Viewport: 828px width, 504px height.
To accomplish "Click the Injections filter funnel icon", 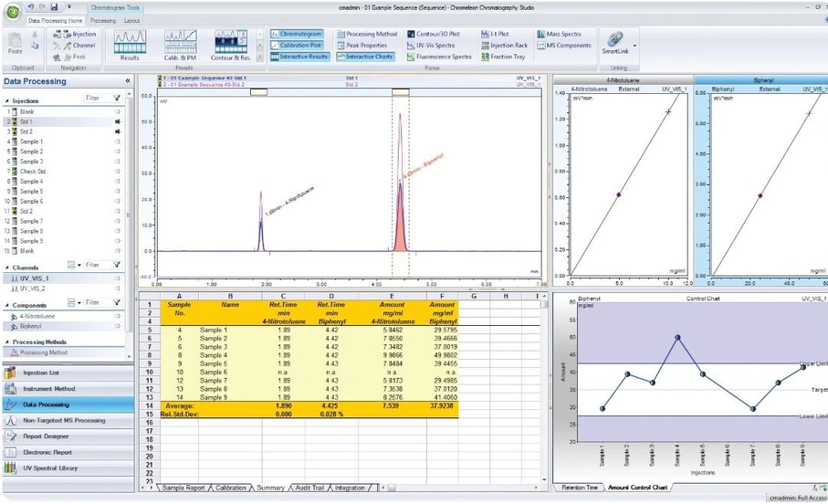I will [x=117, y=99].
